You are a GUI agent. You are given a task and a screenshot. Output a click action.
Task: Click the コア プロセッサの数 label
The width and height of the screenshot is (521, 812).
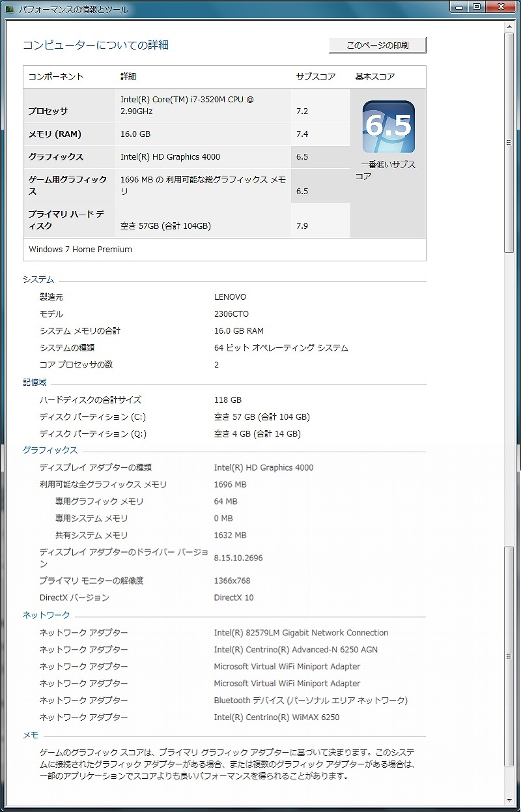[x=76, y=365]
